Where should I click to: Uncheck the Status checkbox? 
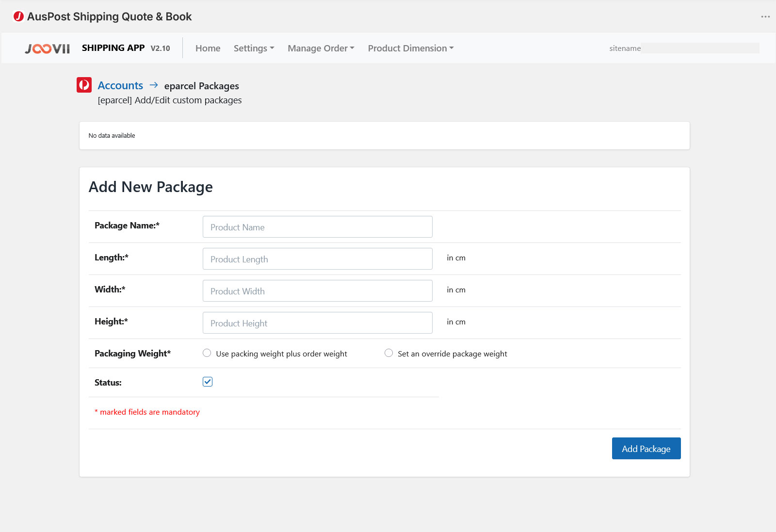tap(208, 382)
